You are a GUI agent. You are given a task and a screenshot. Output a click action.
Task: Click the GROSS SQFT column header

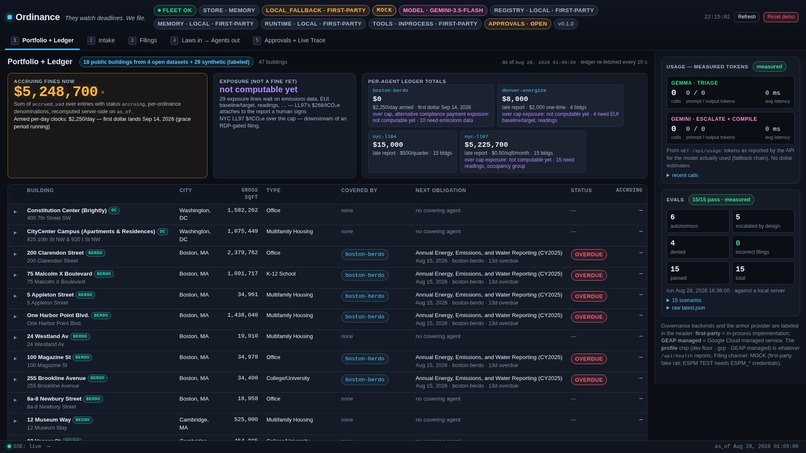tap(250, 193)
